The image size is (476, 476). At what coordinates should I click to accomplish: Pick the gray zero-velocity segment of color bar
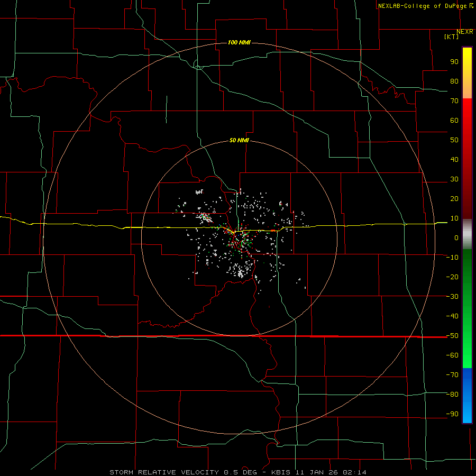point(467,234)
